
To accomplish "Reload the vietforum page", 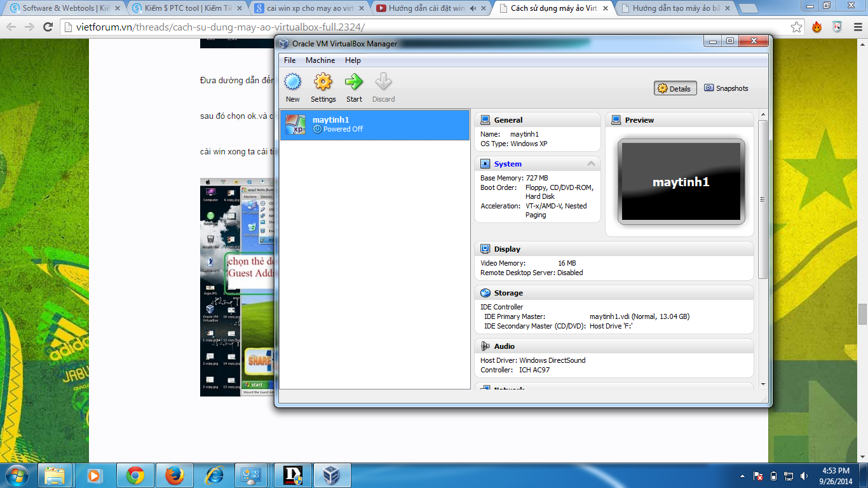I will pyautogui.click(x=48, y=27).
